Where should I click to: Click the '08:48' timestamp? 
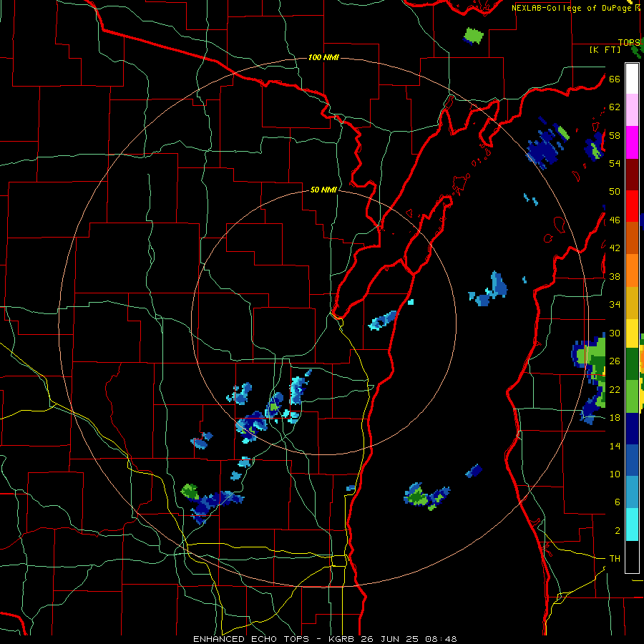tap(443, 639)
